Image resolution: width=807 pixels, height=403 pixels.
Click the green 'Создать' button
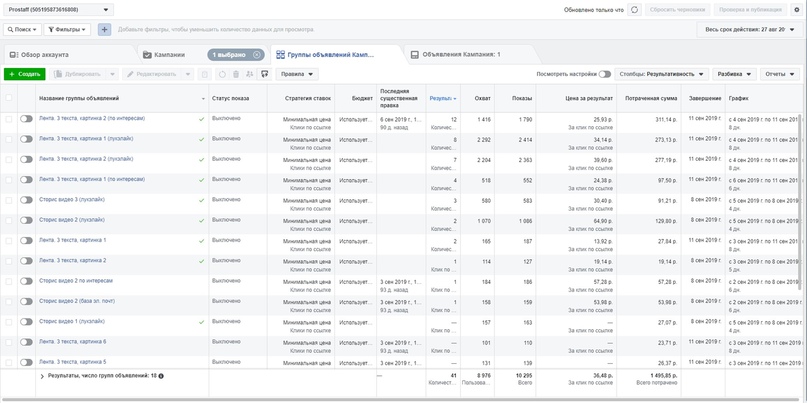point(25,74)
